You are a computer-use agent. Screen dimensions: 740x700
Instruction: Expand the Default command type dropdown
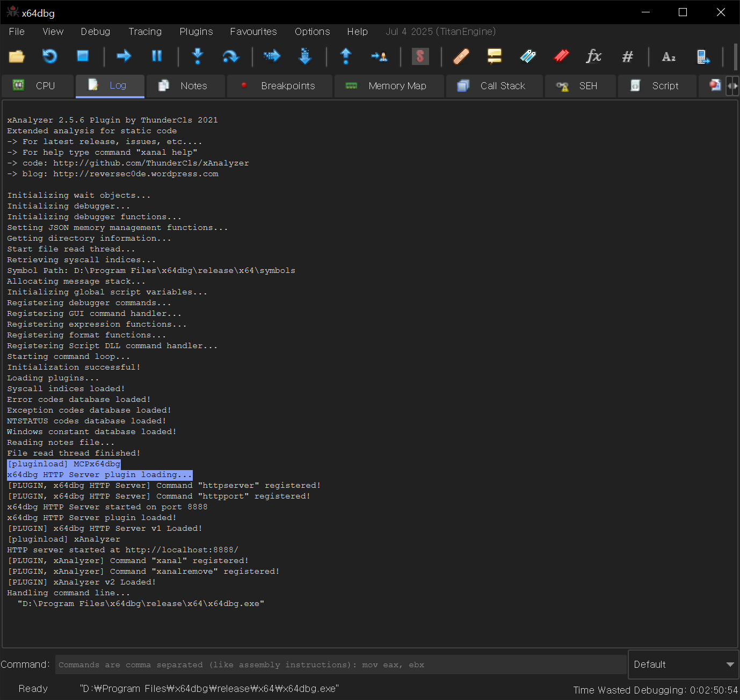pos(683,665)
